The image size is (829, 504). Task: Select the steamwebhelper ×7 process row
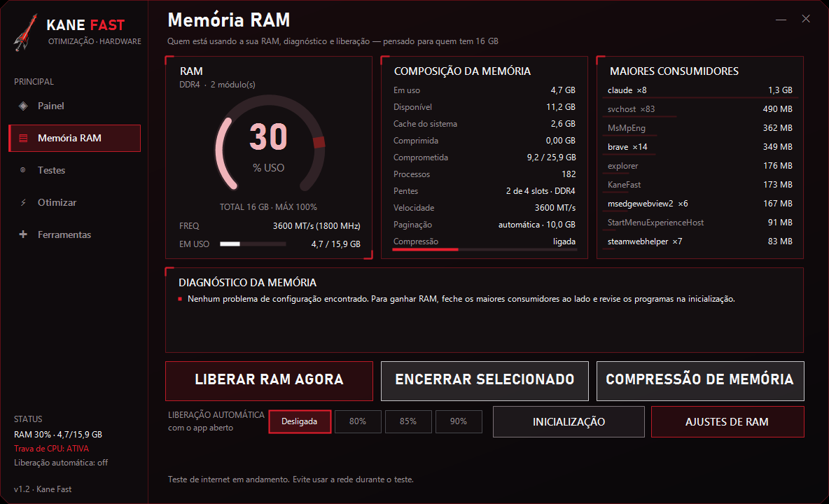[700, 242]
